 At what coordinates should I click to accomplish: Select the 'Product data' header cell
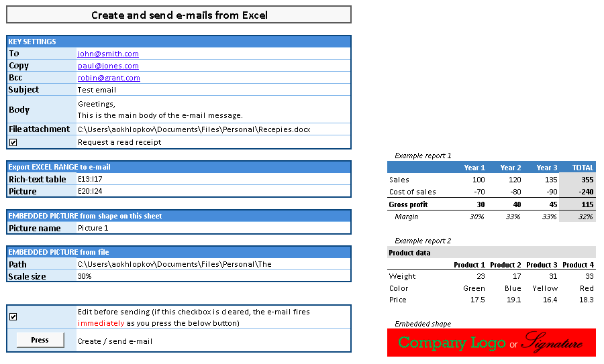491,253
